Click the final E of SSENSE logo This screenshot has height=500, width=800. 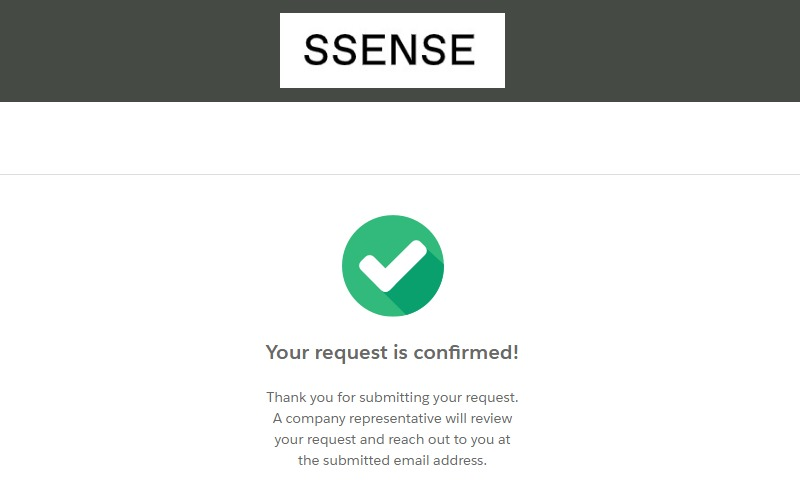click(x=462, y=49)
